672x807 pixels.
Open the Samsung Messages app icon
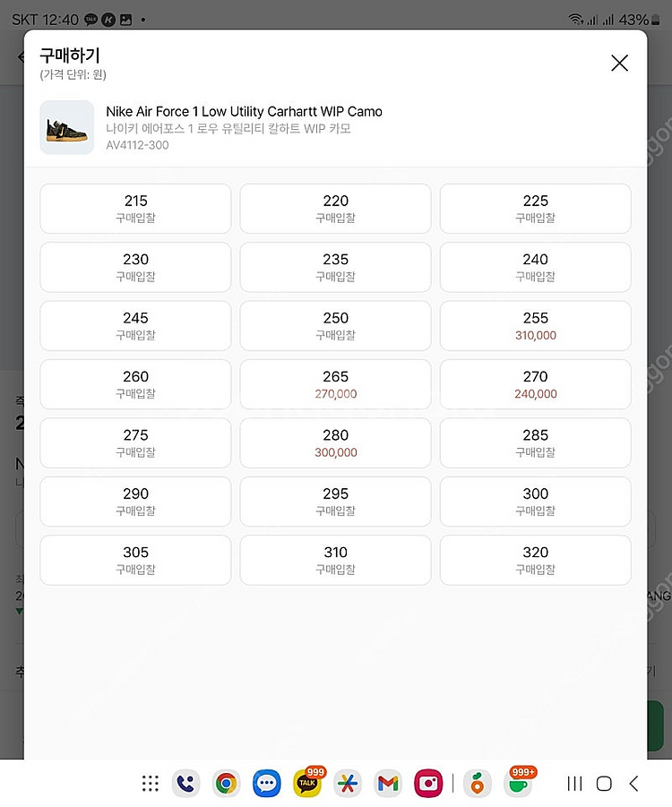266,784
